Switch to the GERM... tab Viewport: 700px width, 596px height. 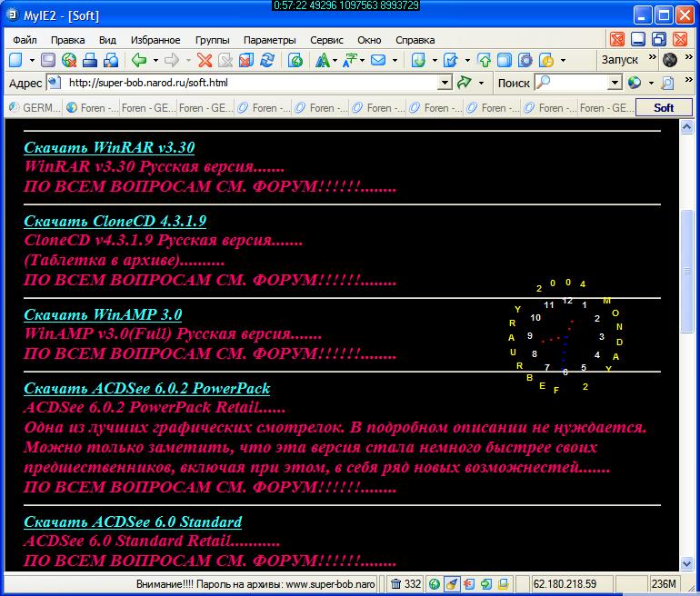click(35, 108)
